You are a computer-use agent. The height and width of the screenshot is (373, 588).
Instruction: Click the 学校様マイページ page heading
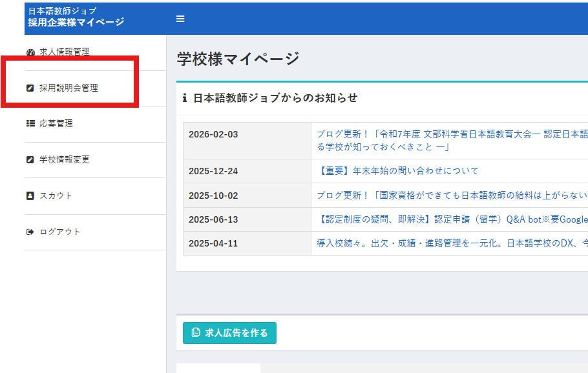point(238,59)
